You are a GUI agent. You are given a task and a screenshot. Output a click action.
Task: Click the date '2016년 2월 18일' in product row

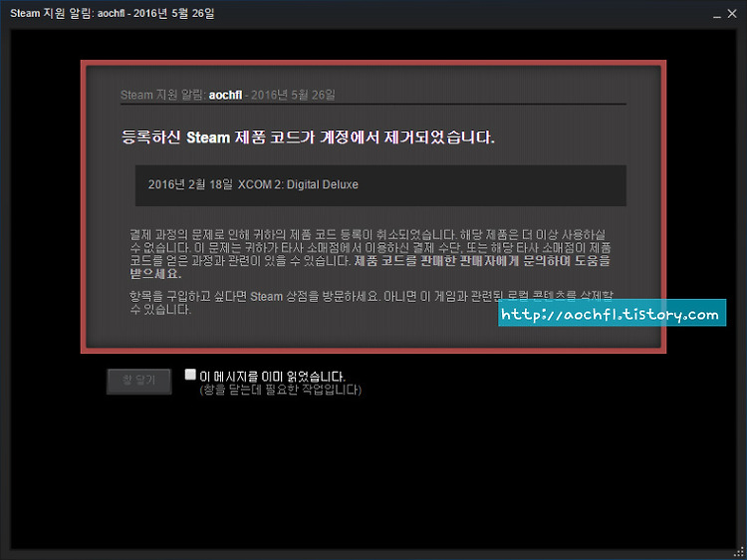pos(190,184)
